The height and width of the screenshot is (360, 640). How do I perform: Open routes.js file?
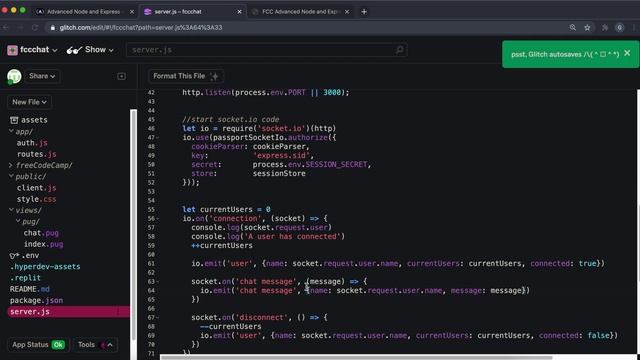tap(36, 154)
